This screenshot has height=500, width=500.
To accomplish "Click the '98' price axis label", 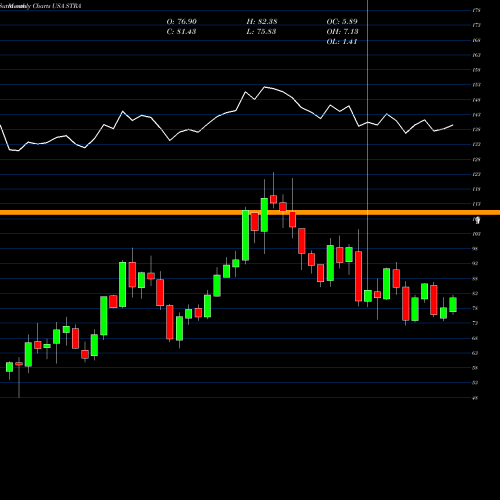I will 475,249.
